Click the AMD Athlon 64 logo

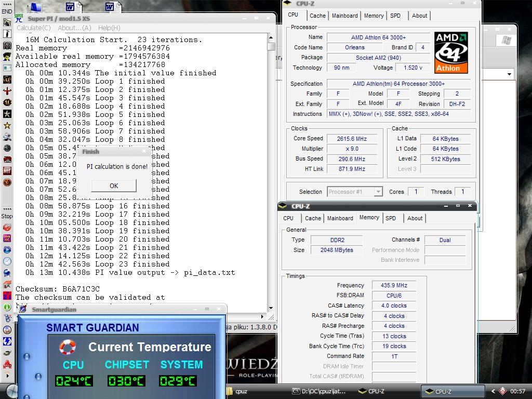[451, 52]
